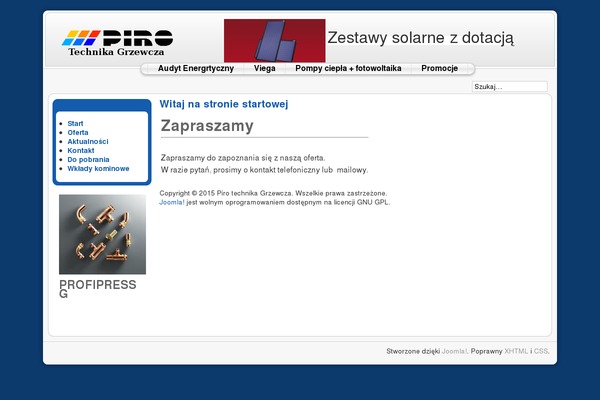
Task: Open the CSS validation link in footer
Action: (541, 351)
